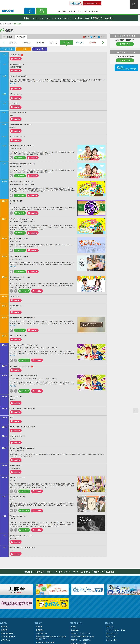
Task: Open website globe for ほっかほかラジオ パート2
Action: tap(11, 176)
